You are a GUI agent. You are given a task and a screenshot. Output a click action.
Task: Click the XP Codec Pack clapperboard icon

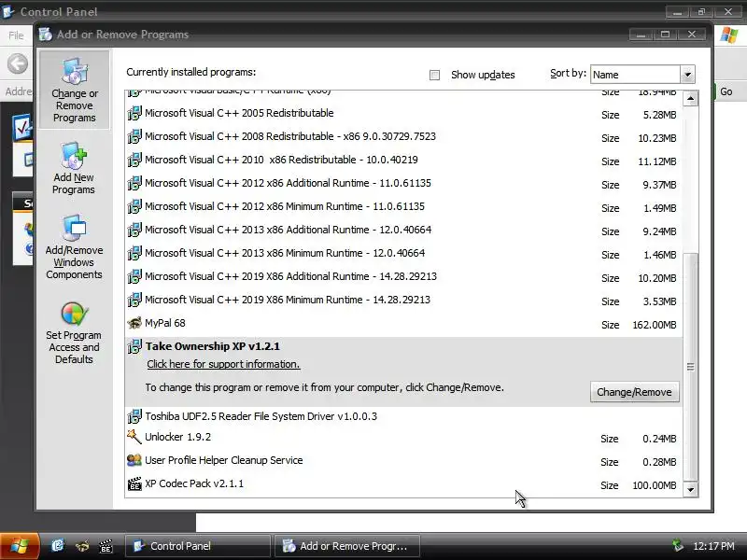click(x=134, y=483)
